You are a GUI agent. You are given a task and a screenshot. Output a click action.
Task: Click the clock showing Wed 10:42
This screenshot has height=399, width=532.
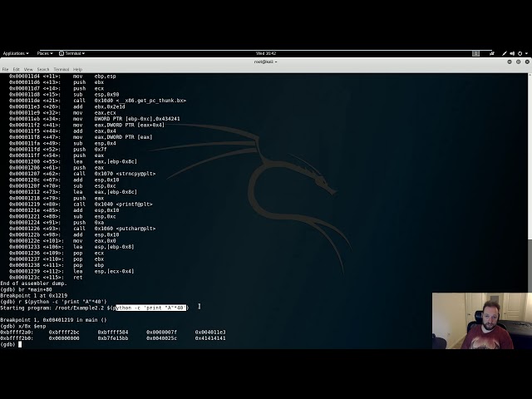tap(266, 53)
